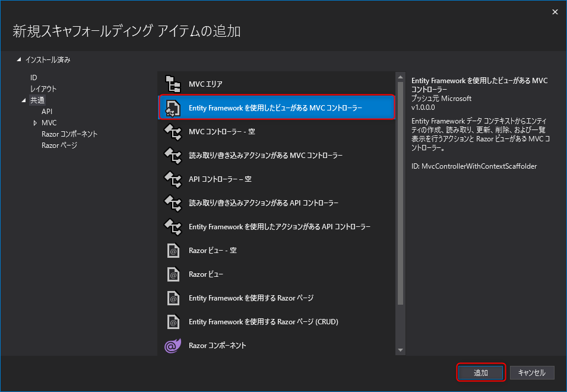The width and height of the screenshot is (567, 392).
Task: Select Razor コンポーネント template in list
Action: (217, 345)
